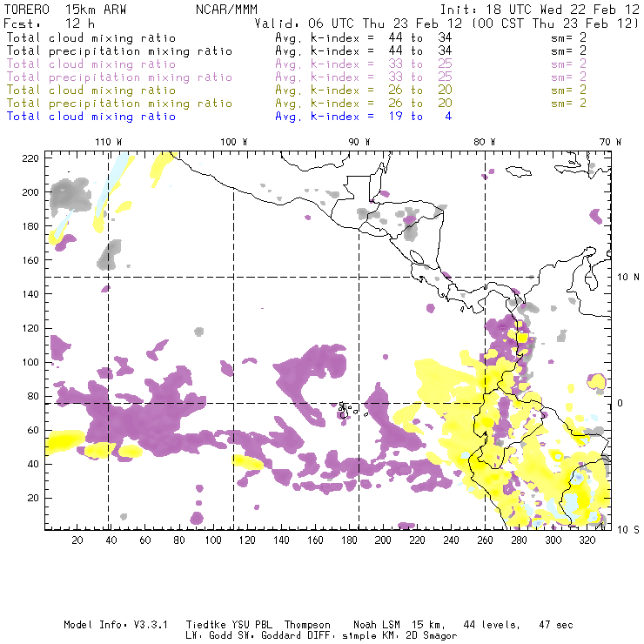Pick the olive "Total precipitation mixing ratio" legend entry

tap(119, 103)
